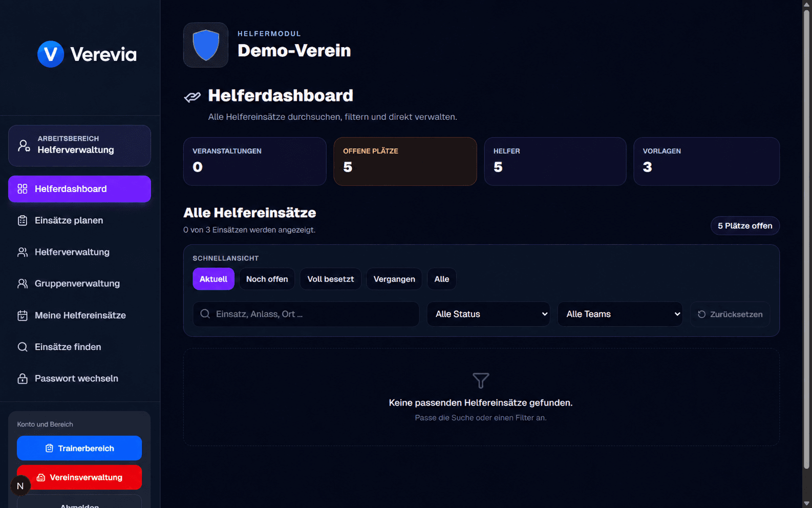
Task: Click the Vorlagen stat card
Action: point(707,161)
